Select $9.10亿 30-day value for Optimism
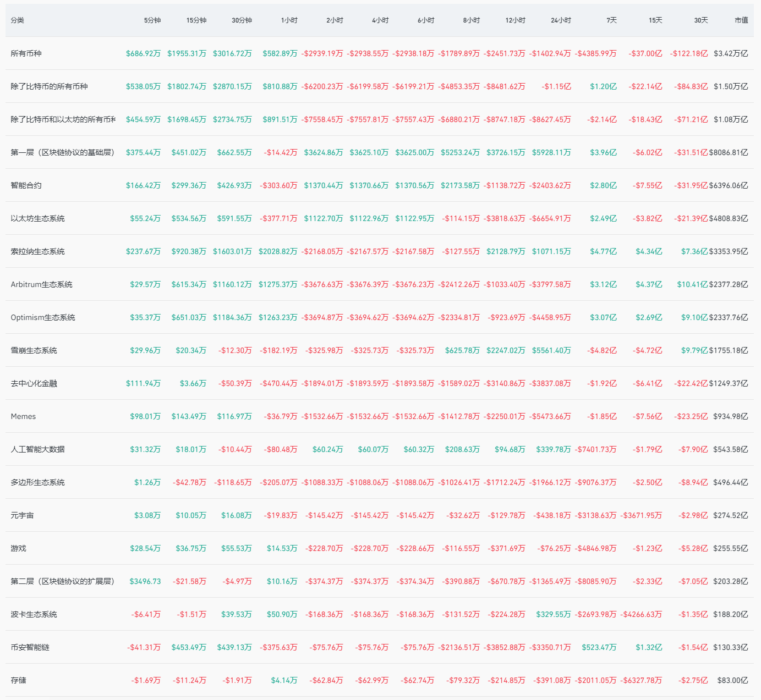 [x=694, y=317]
